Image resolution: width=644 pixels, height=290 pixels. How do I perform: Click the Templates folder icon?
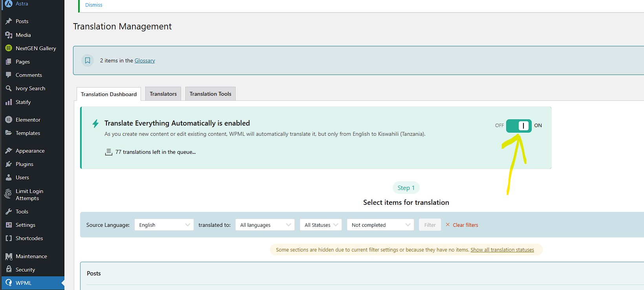(9, 133)
